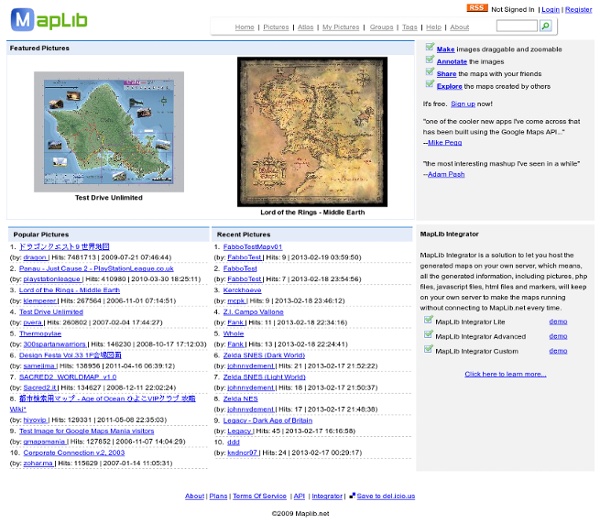Open Panau - Just Cause 2 picture link
Viewport: 600px width, 527px height.
click(x=96, y=268)
